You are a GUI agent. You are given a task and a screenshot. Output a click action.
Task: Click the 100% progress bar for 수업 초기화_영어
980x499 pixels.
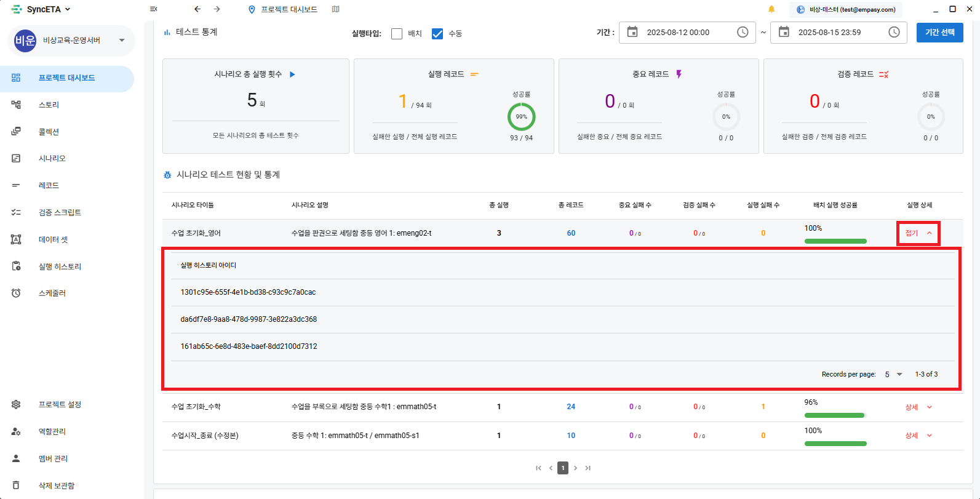(x=835, y=241)
